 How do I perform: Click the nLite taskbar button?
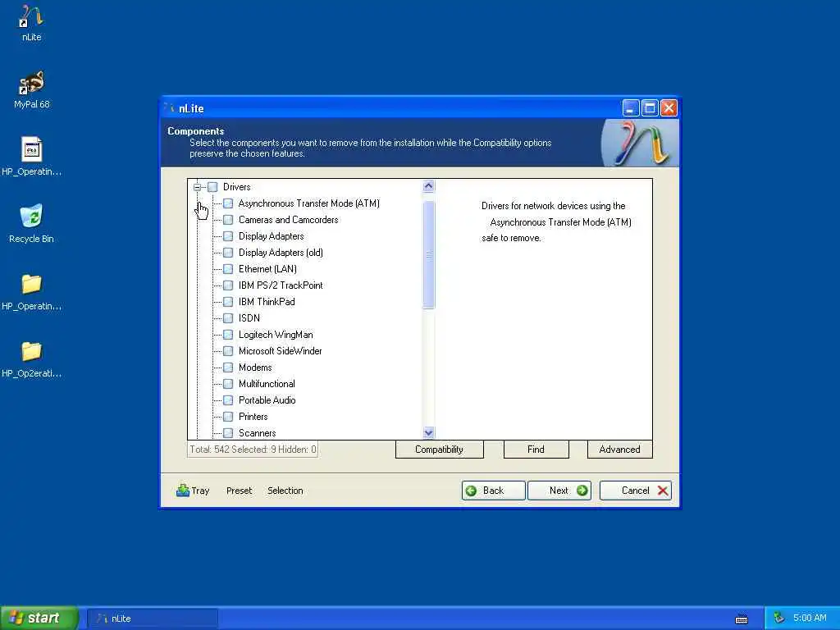point(153,619)
